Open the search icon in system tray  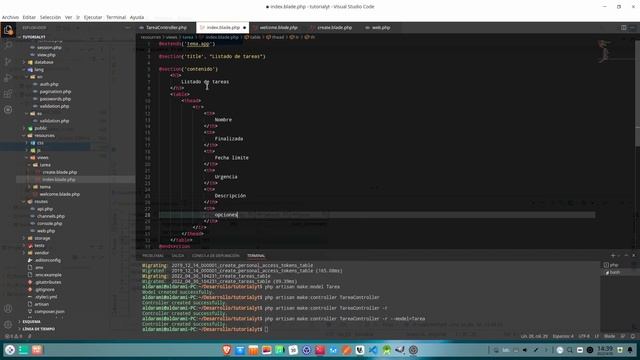point(570,350)
